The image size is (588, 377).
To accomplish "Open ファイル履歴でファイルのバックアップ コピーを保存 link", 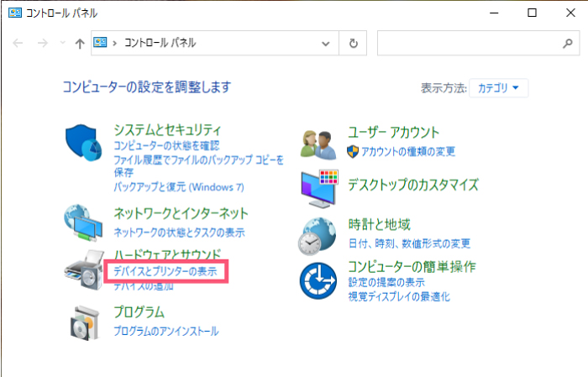I will click(198, 166).
